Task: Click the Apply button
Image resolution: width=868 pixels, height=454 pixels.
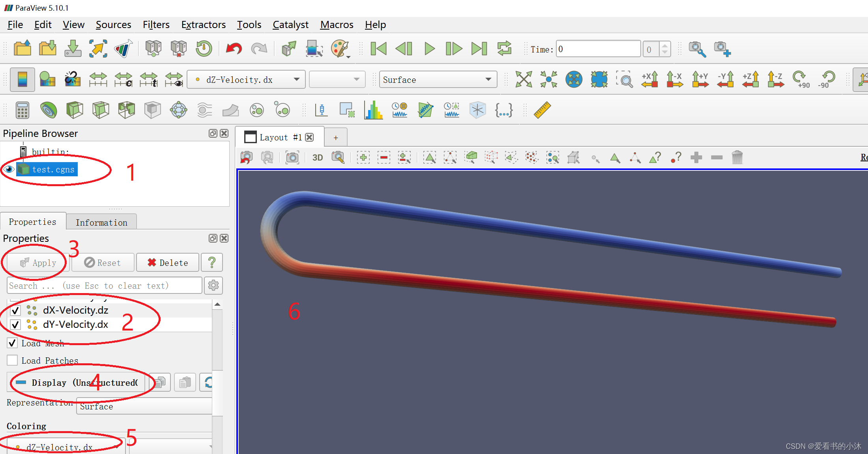Action: coord(38,263)
